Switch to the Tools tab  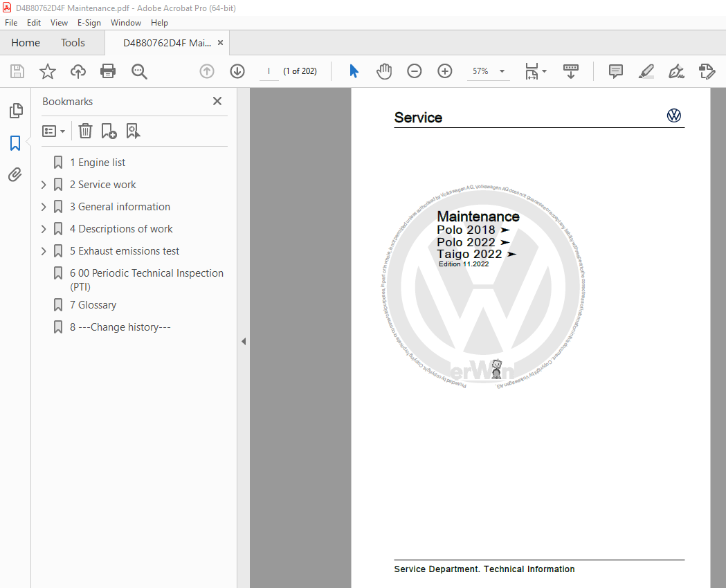[x=73, y=43]
